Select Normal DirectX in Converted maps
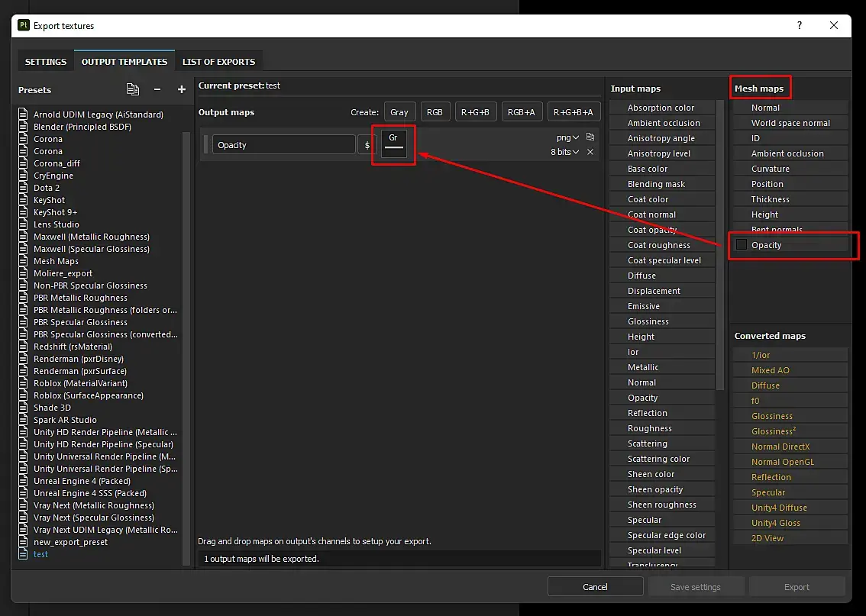The height and width of the screenshot is (616, 866). point(790,446)
